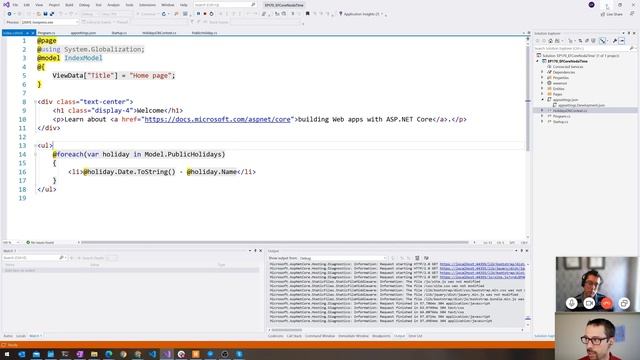Switch to the Immediate Window tab
This screenshot has width=640, height=360.
click(x=353, y=336)
